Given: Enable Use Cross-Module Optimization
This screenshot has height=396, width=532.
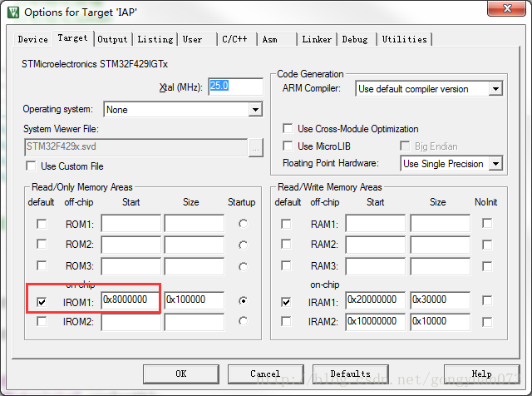Looking at the screenshot, I should click(288, 128).
